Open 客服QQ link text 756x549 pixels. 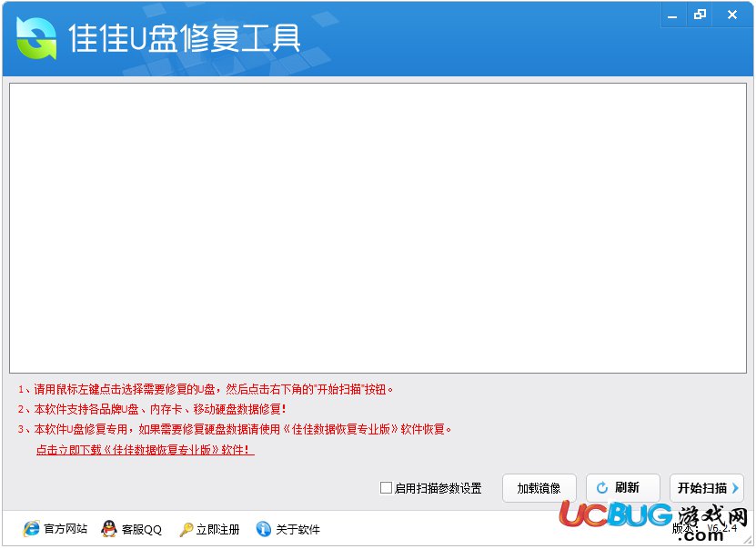[x=142, y=529]
